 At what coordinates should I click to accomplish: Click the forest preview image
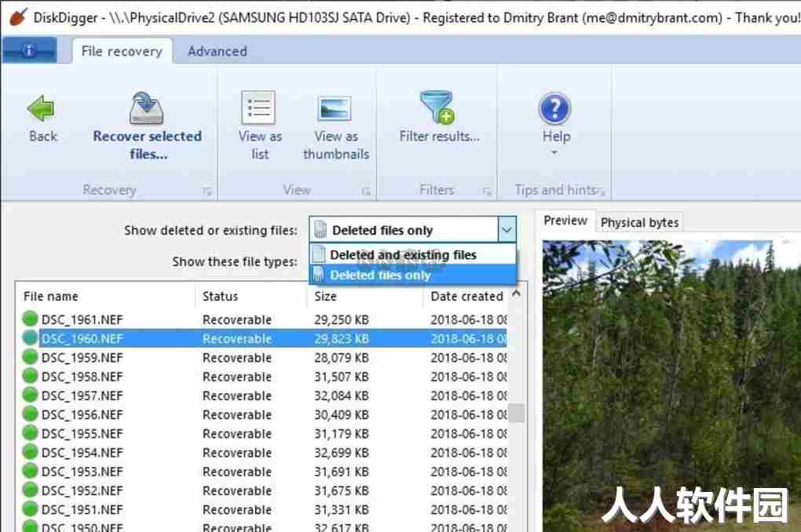pos(671,386)
